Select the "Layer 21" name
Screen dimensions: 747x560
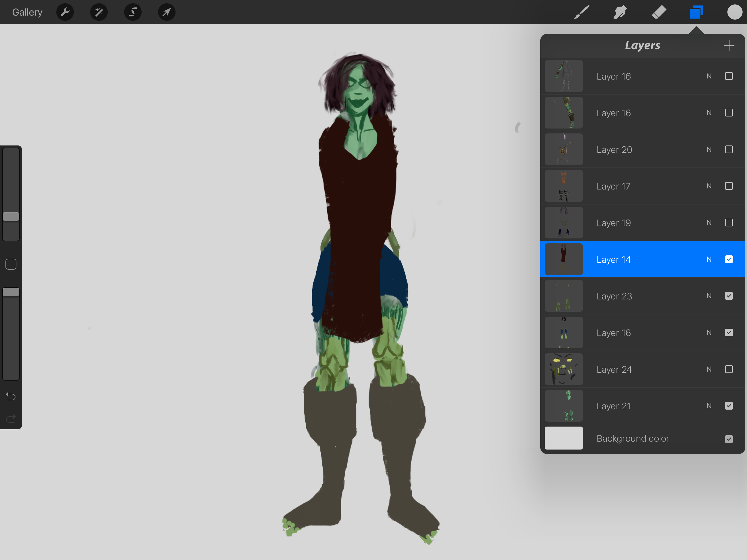tap(613, 406)
